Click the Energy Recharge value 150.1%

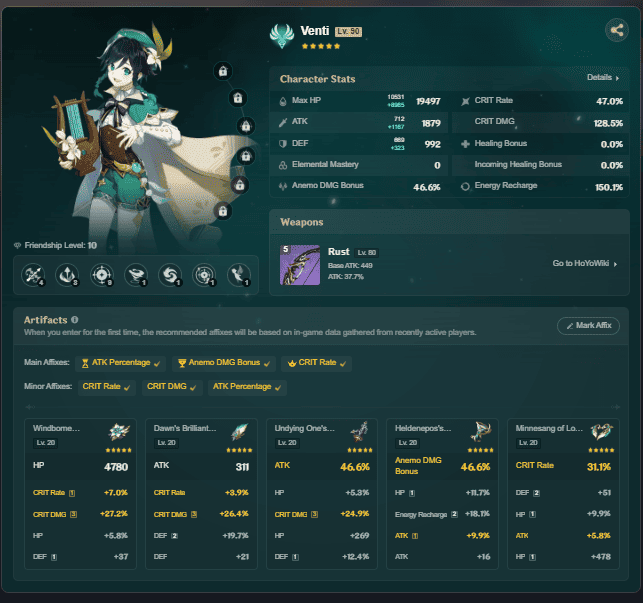click(x=609, y=187)
